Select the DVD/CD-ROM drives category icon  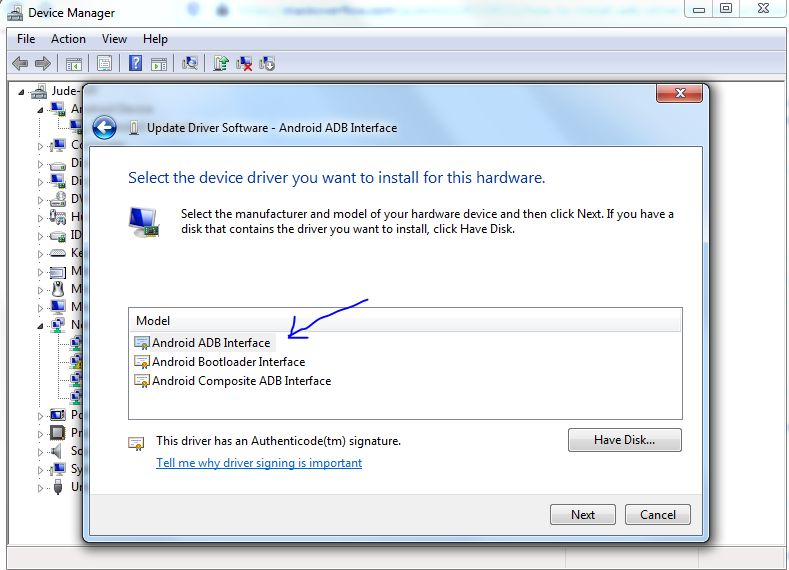(58, 200)
